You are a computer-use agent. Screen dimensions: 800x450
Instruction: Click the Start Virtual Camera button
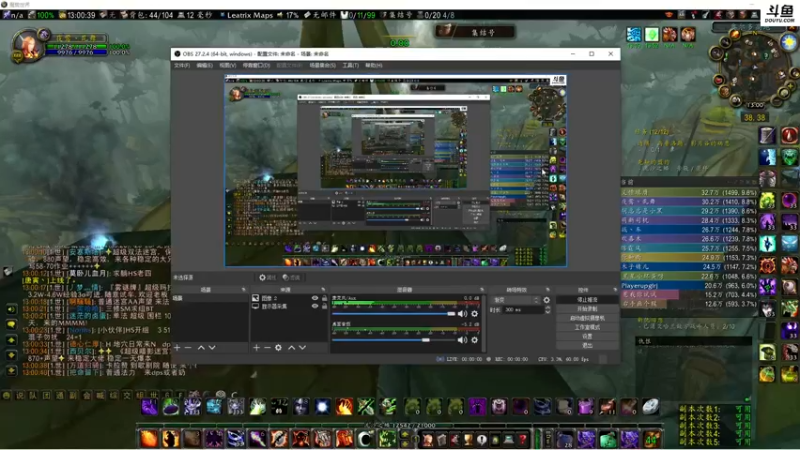[x=587, y=318]
